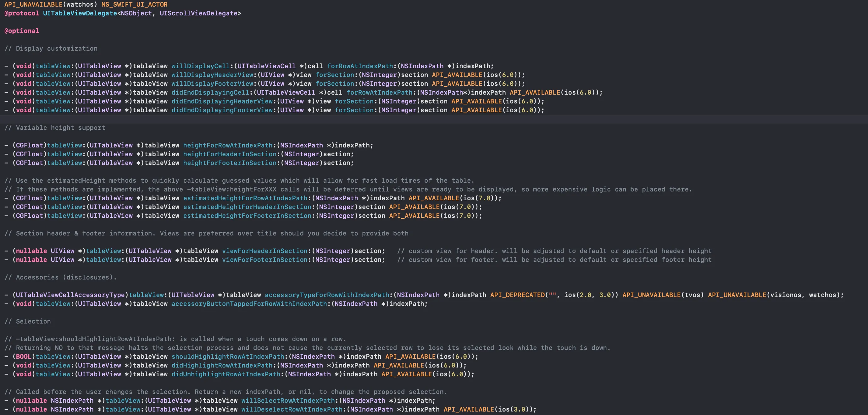Select UITableViewDelegate protocol name

tap(80, 14)
